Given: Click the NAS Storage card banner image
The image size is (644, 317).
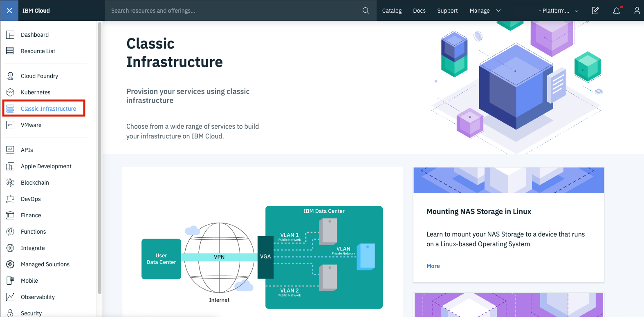Looking at the screenshot, I should pyautogui.click(x=509, y=180).
